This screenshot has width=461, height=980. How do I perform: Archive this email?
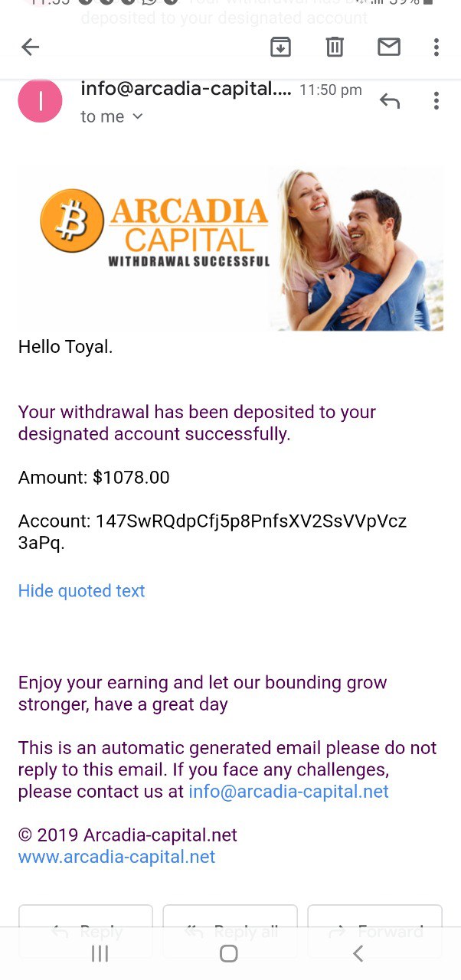pyautogui.click(x=281, y=47)
